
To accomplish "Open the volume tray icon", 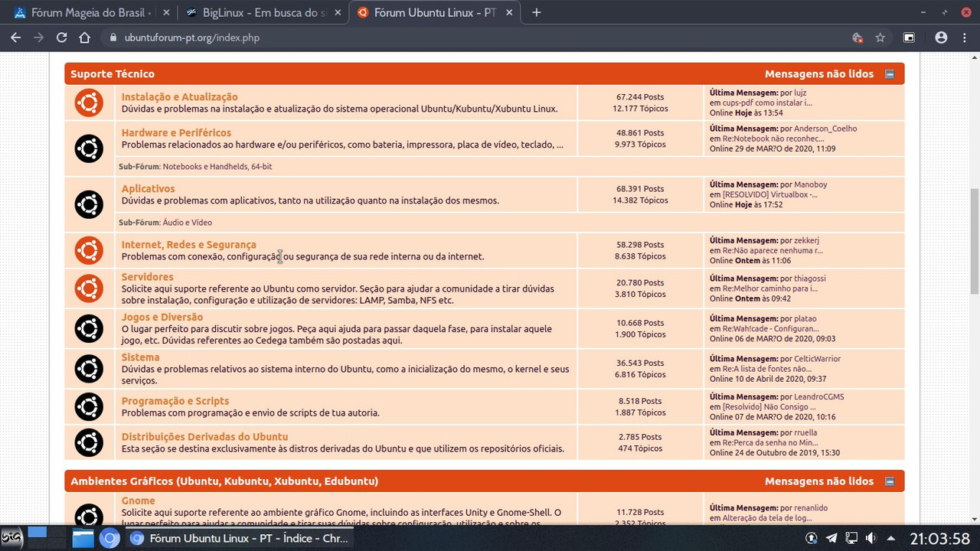I will (871, 539).
